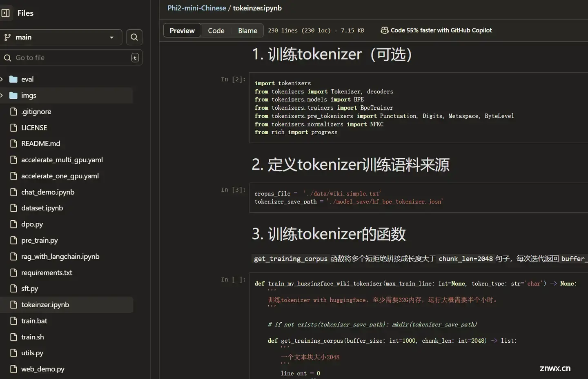The height and width of the screenshot is (379, 588).
Task: Click file icon next to requirements.txt
Action: click(13, 273)
